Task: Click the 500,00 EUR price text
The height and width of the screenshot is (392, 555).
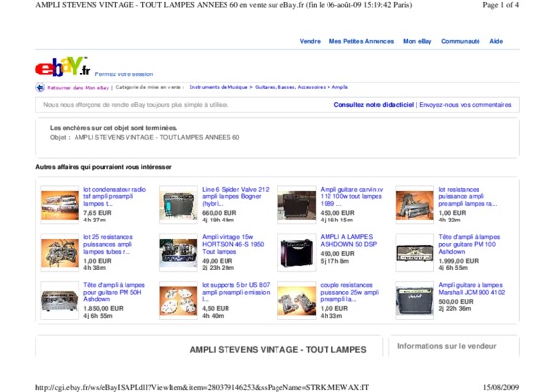Action: point(456,302)
